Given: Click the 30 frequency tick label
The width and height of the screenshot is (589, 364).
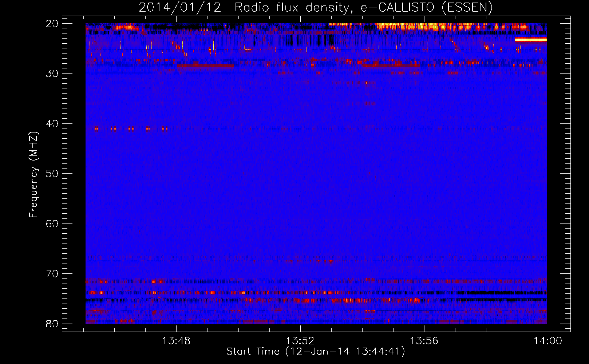Looking at the screenshot, I should (x=52, y=74).
